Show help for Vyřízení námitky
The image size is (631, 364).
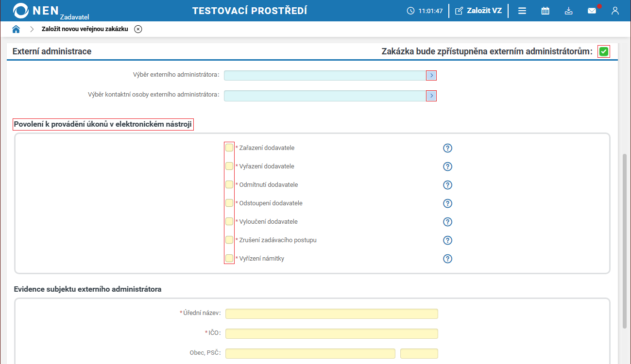click(448, 259)
